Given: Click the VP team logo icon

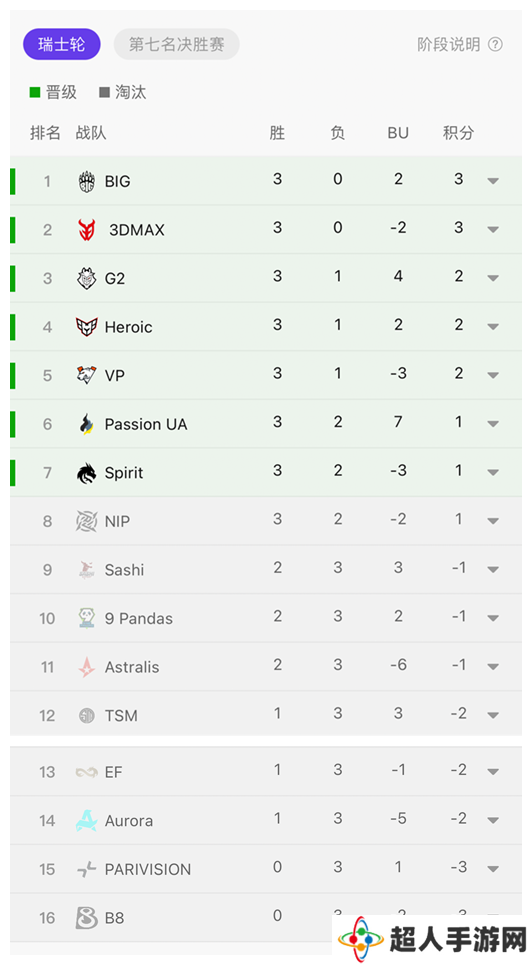Looking at the screenshot, I should tap(87, 375).
